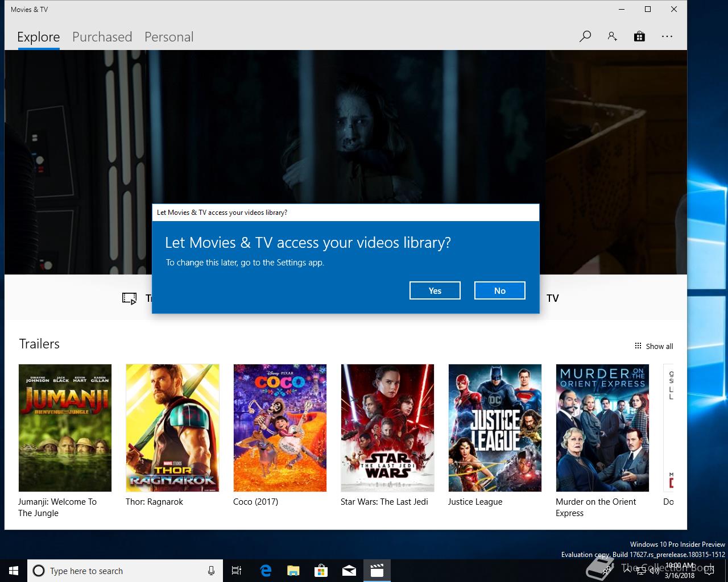Switch to the Personal tab
The image size is (728, 582).
pos(169,37)
